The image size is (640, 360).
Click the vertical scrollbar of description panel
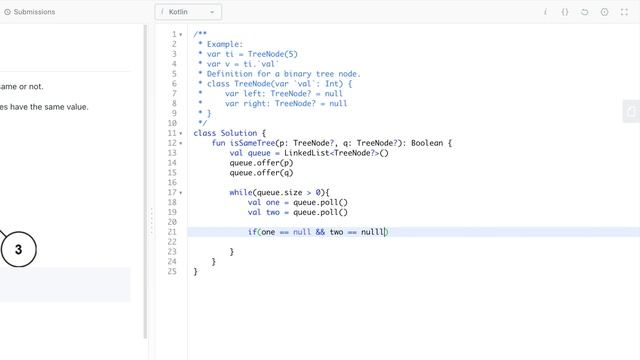[x=145, y=182]
